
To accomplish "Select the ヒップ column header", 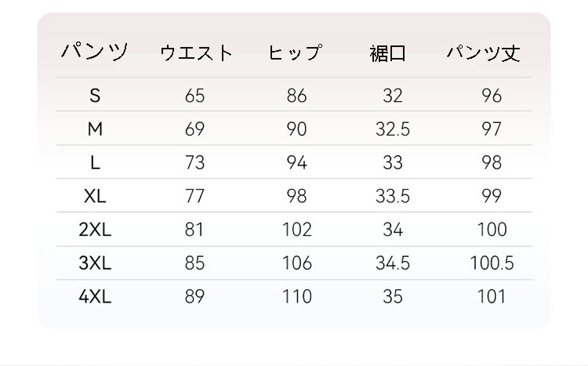I will pyautogui.click(x=296, y=53).
